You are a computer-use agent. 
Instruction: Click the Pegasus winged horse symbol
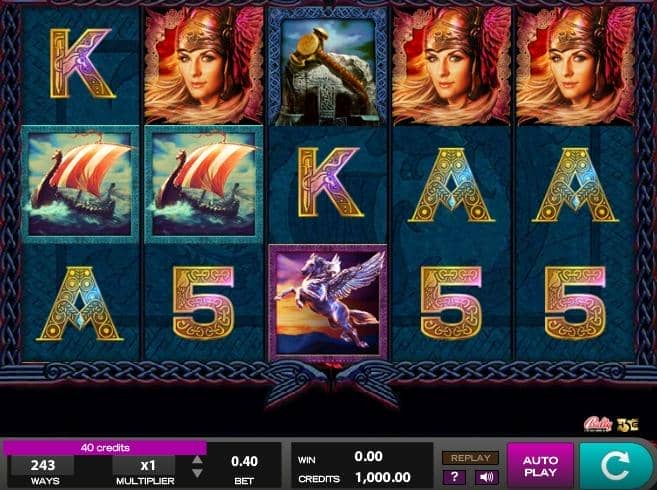pos(328,303)
